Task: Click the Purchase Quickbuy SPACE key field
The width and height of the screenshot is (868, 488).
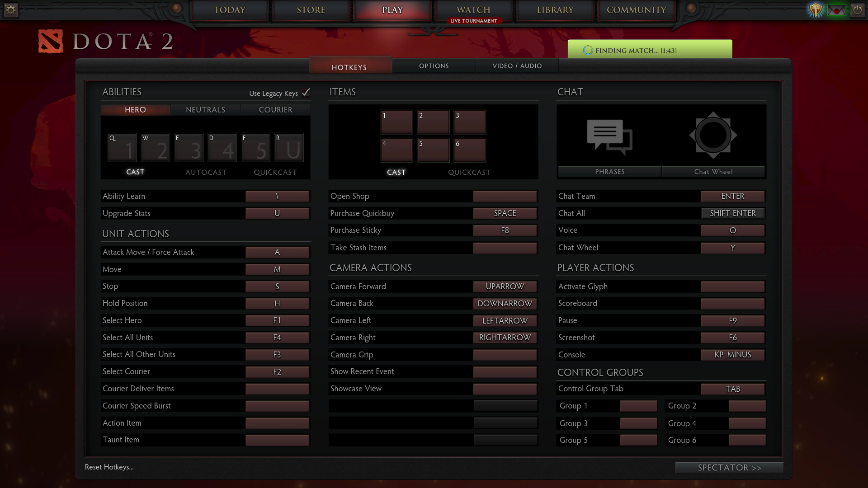Action: (x=505, y=213)
